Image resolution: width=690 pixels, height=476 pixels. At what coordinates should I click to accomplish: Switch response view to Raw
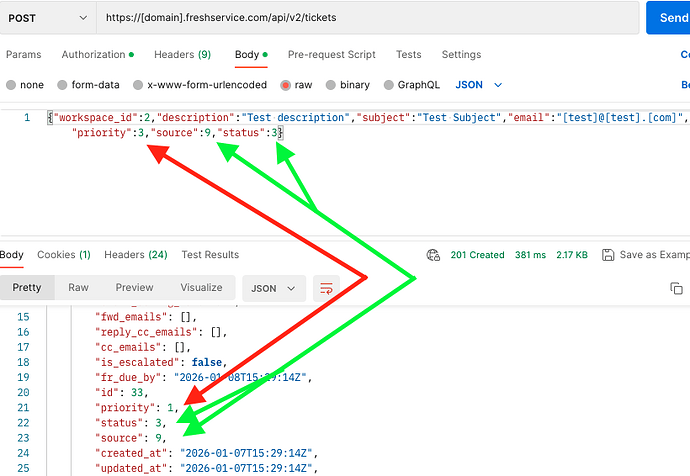78,288
